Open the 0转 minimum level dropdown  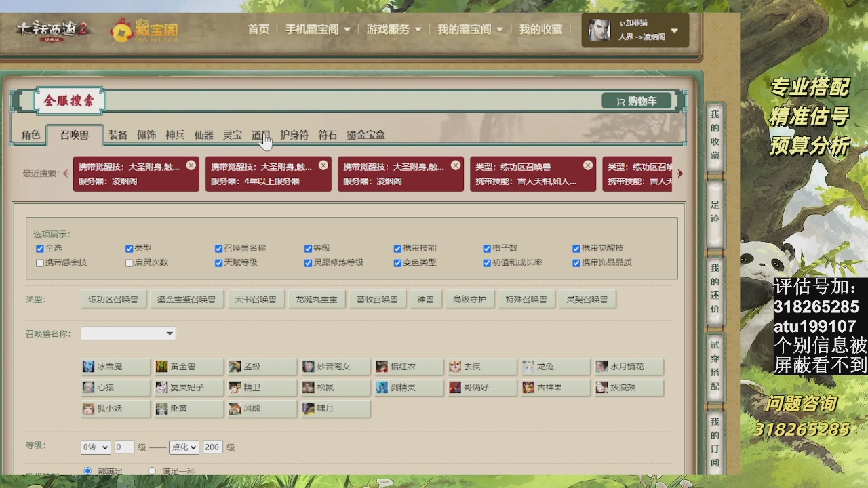[96, 447]
